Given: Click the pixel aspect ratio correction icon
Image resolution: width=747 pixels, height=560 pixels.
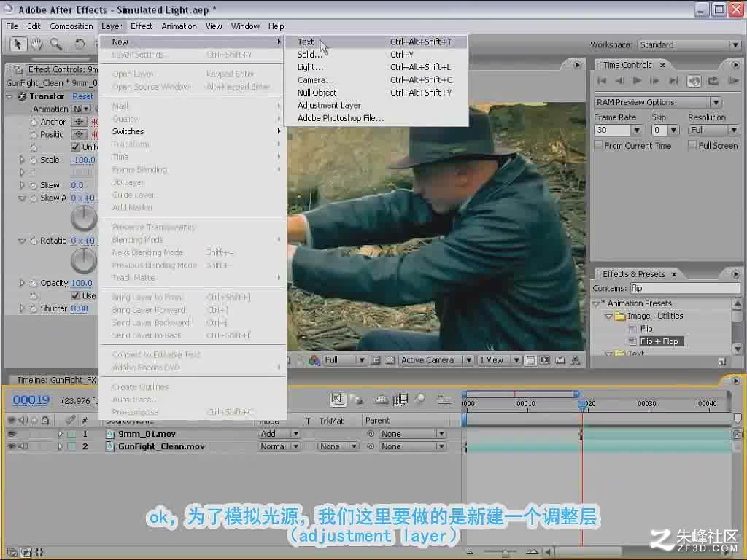Looking at the screenshot, I should point(530,360).
